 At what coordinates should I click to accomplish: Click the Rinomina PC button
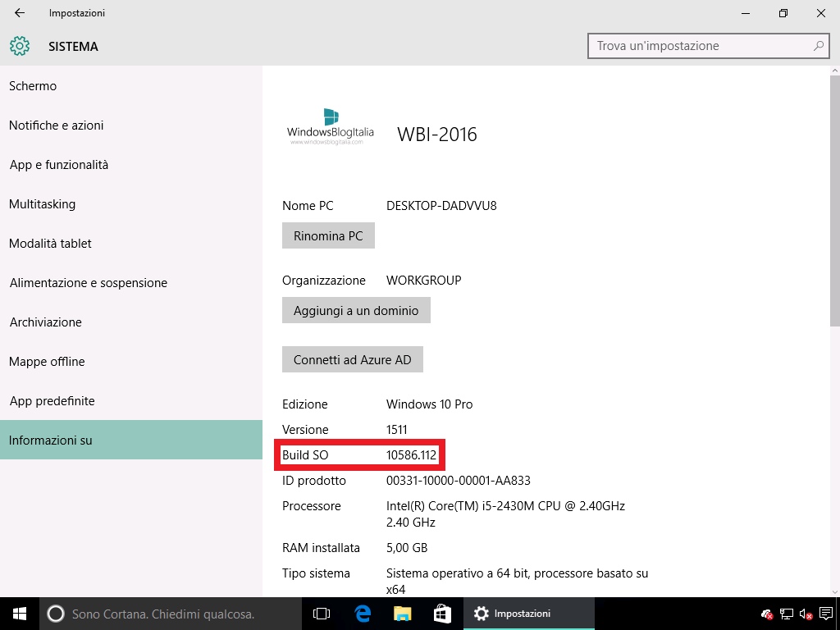click(328, 235)
